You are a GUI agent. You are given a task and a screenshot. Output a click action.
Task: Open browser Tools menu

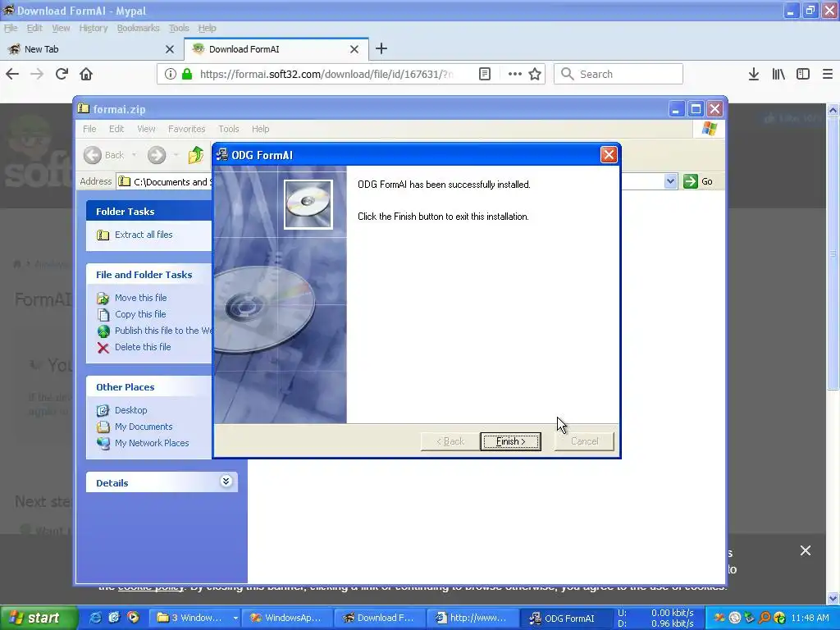click(x=179, y=28)
